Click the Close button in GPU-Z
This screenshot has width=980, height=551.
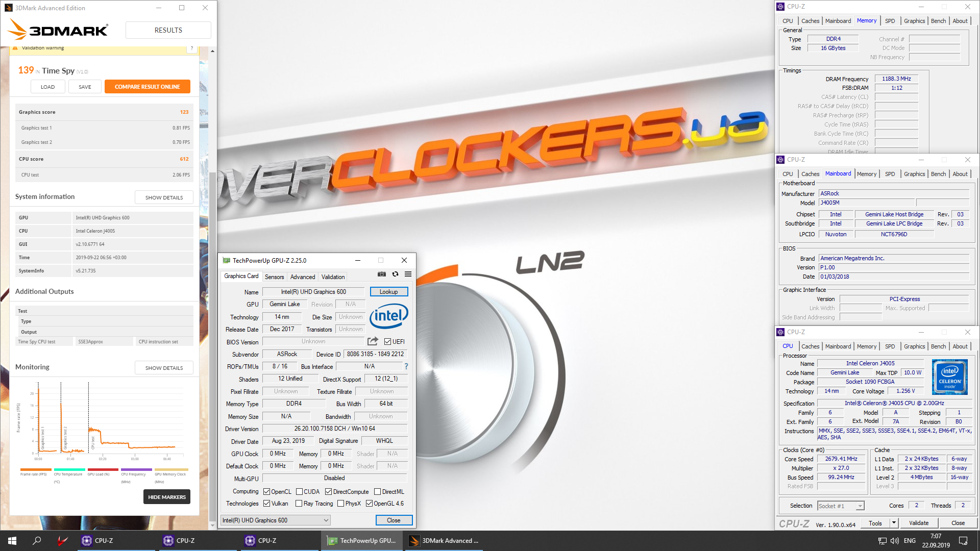point(394,520)
